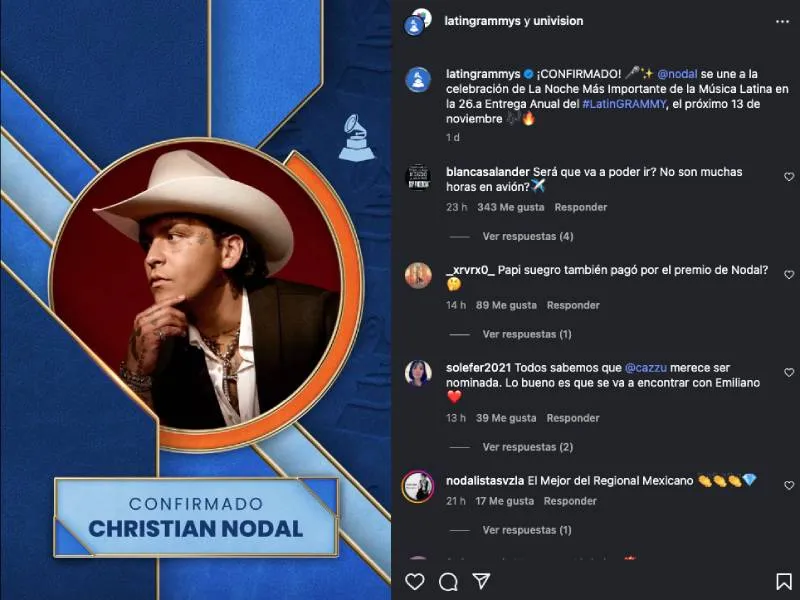
Task: View 343 Me gusta on blancasalander's comment
Action: click(x=509, y=207)
